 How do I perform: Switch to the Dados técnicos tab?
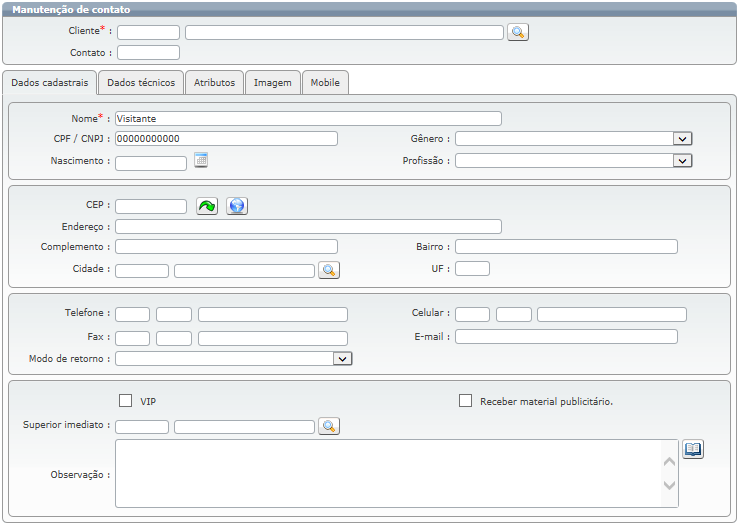tap(141, 83)
